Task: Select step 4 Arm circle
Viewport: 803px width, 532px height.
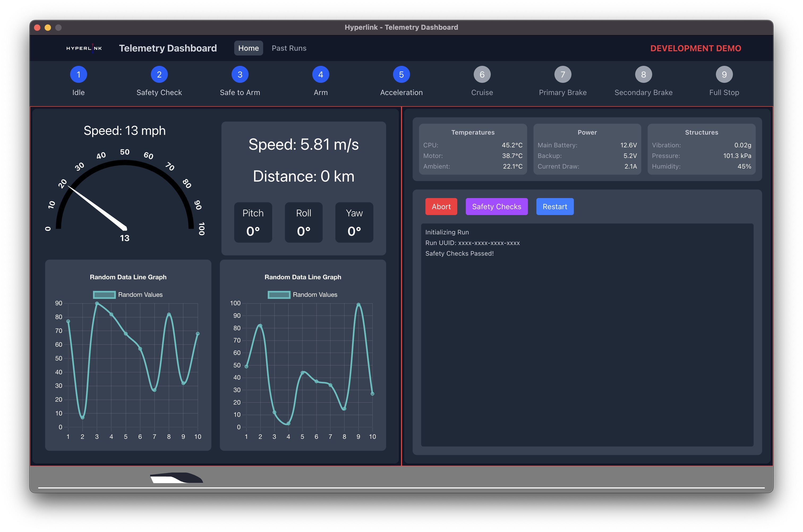Action: [x=321, y=74]
